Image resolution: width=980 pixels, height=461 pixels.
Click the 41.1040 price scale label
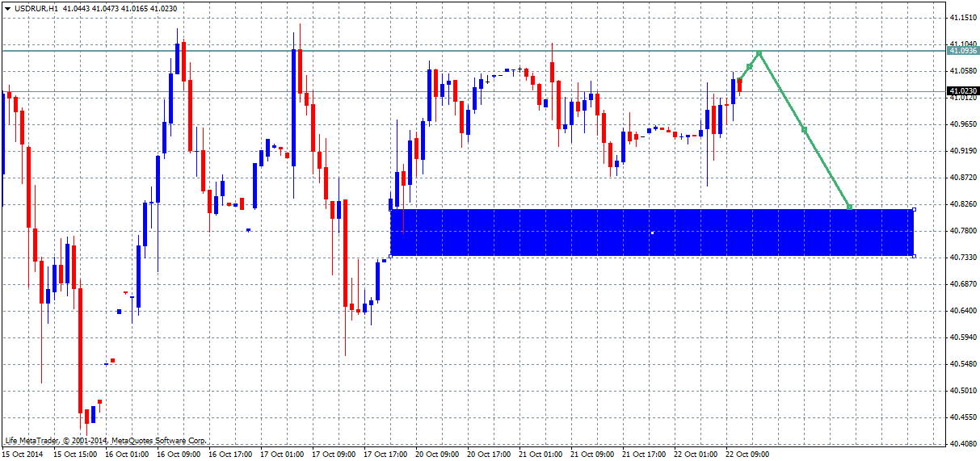[963, 44]
